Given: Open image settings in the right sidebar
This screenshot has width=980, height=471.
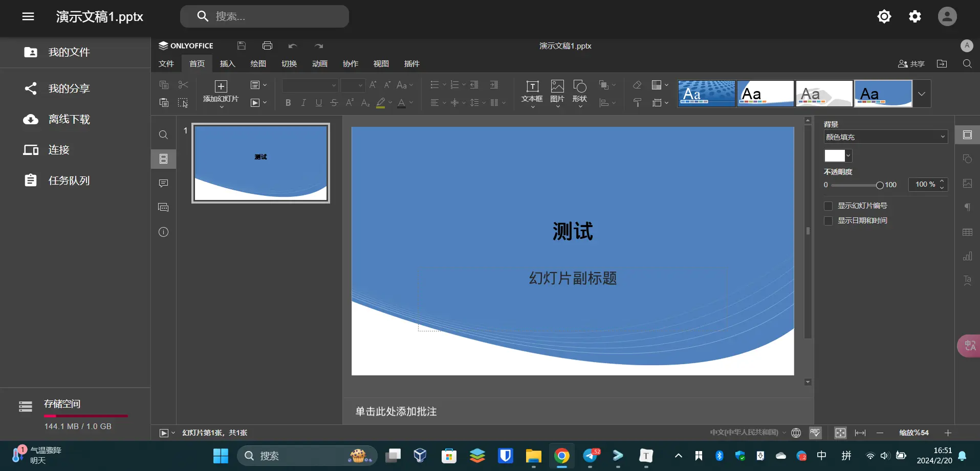Looking at the screenshot, I should [967, 183].
